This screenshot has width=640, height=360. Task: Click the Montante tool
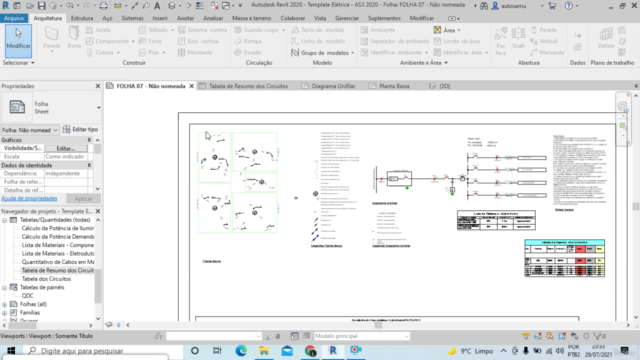coord(195,52)
